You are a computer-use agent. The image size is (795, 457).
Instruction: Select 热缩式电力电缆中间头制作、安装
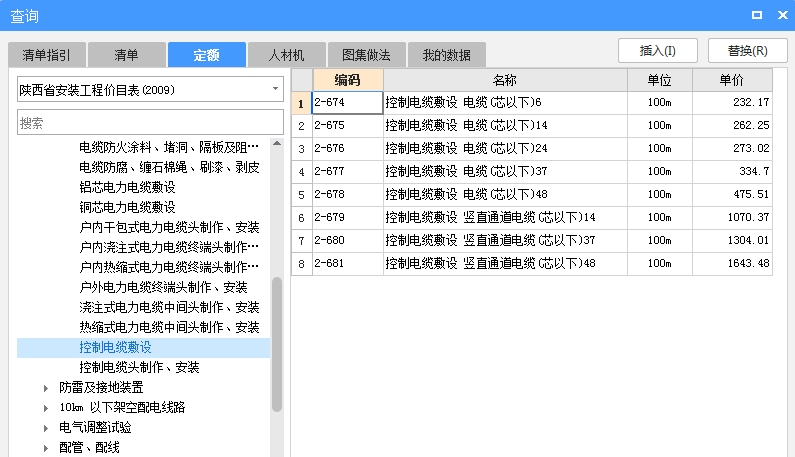[169, 328]
